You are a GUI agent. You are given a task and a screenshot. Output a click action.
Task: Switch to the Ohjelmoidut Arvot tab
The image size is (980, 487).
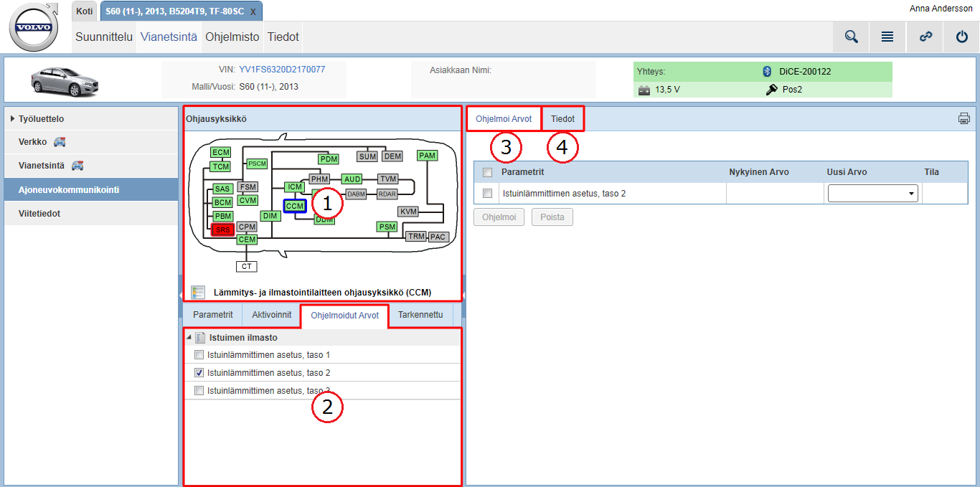tap(345, 316)
